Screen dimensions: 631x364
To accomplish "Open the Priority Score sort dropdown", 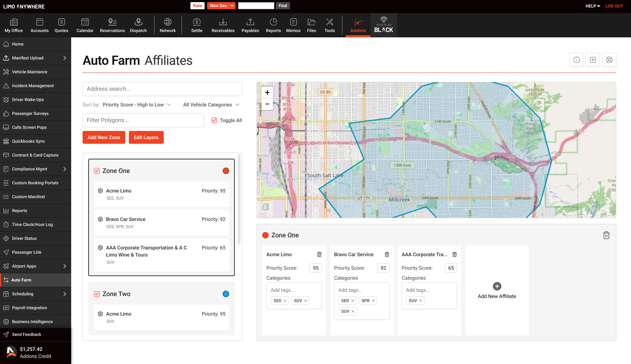I will click(x=137, y=105).
